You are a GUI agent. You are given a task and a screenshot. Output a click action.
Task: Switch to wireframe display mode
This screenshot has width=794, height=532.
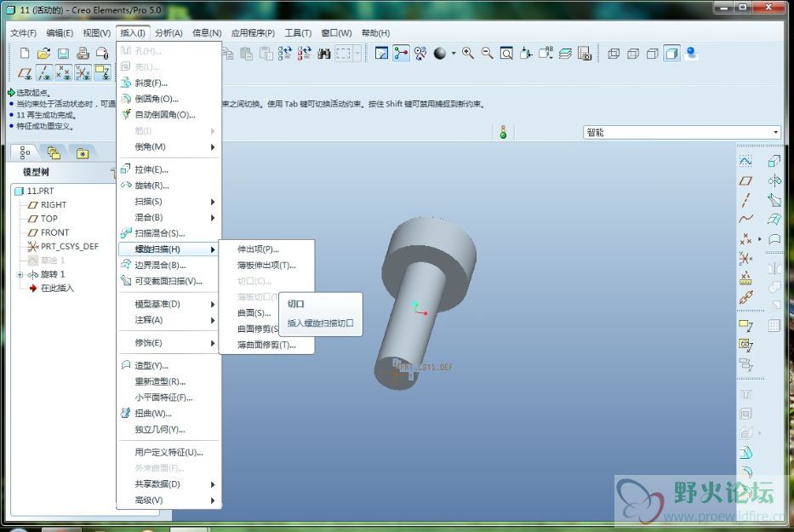pyautogui.click(x=614, y=53)
